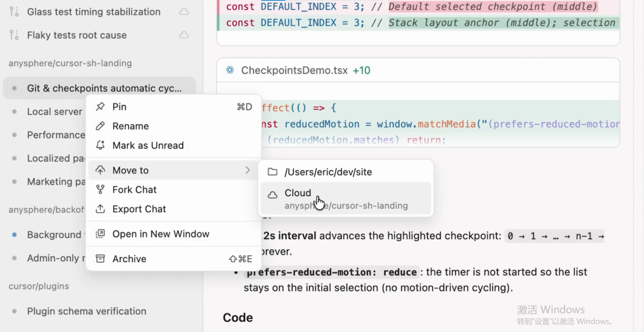Click the Mark as Unread bell icon

coord(100,145)
